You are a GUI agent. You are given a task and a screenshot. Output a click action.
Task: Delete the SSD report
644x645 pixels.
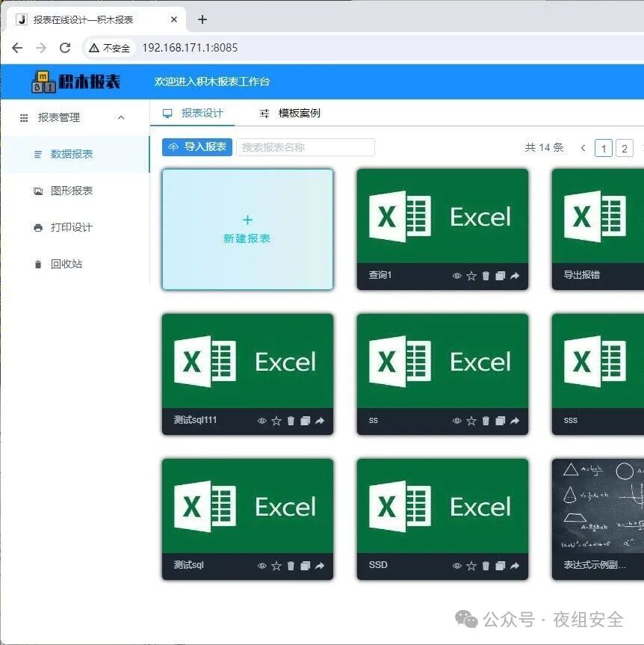[x=486, y=566]
